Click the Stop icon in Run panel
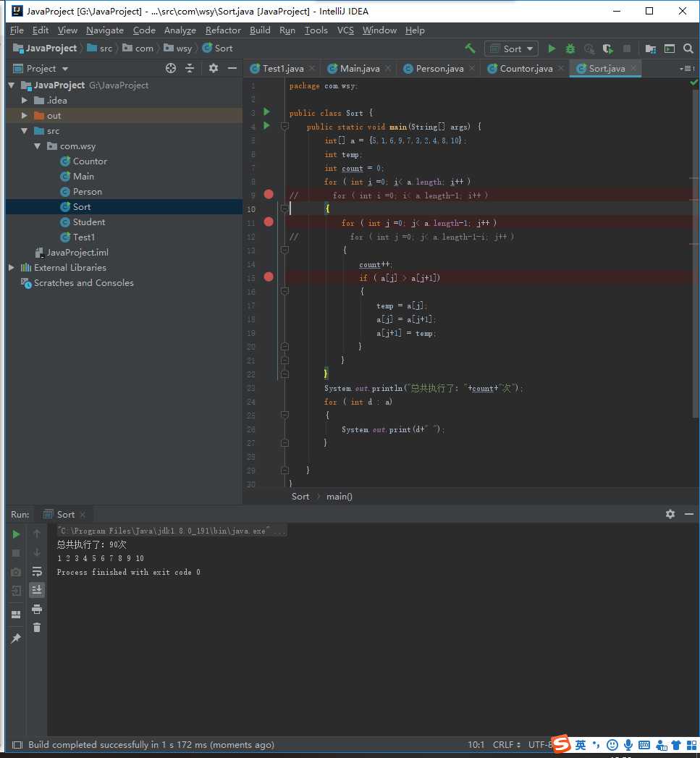Screen dimensions: 700x758 pyautogui.click(x=16, y=552)
